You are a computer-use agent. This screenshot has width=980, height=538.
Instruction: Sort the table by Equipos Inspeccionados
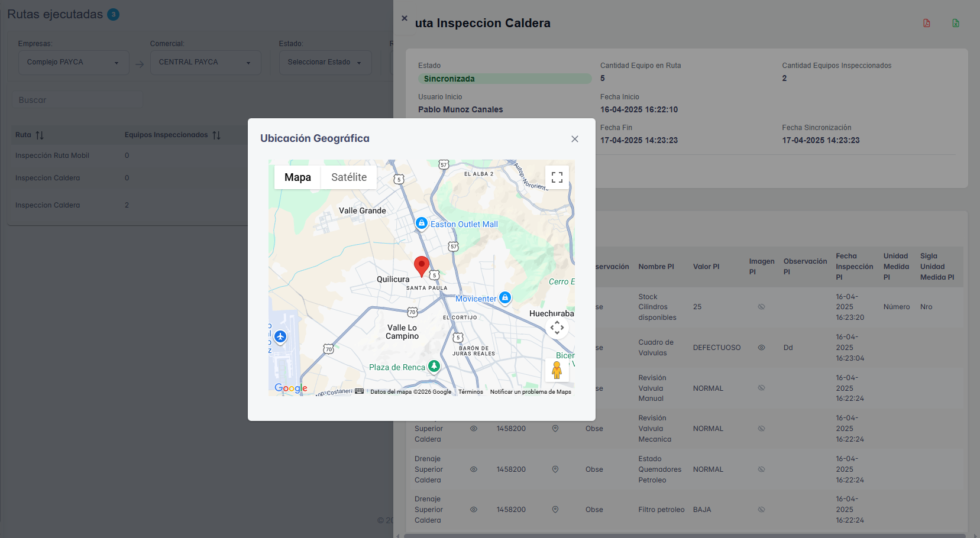pos(216,135)
